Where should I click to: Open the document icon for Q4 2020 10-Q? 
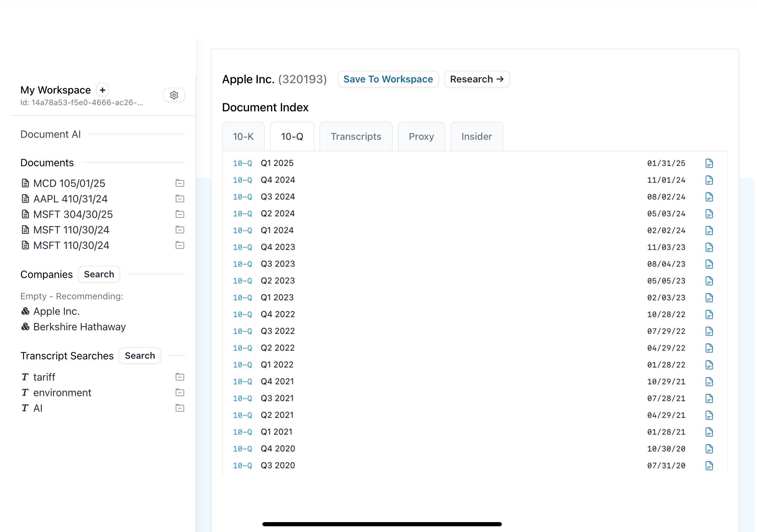[709, 449]
